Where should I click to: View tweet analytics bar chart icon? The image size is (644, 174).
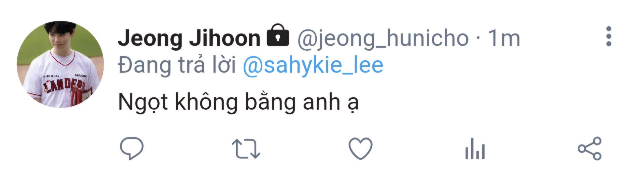(x=475, y=149)
